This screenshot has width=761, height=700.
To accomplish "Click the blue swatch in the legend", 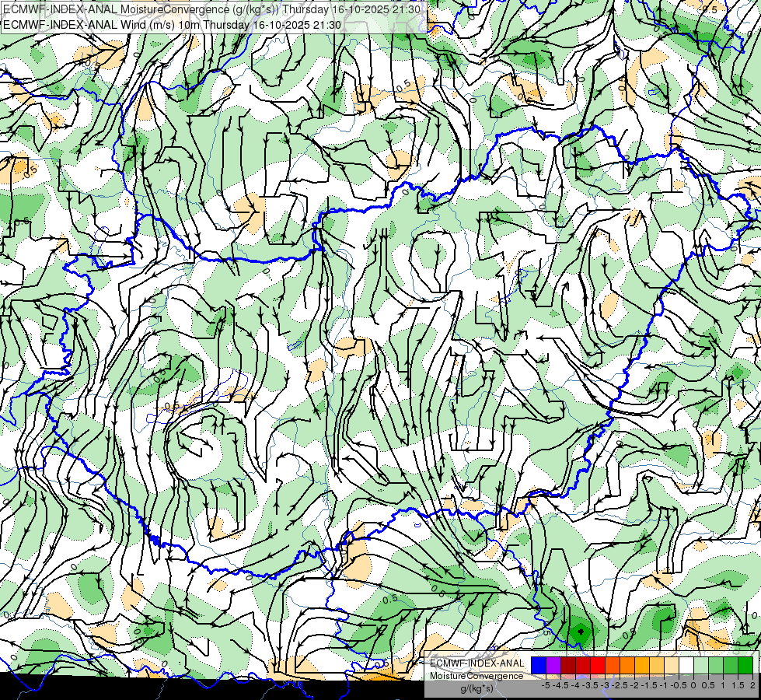I will pyautogui.click(x=539, y=665).
